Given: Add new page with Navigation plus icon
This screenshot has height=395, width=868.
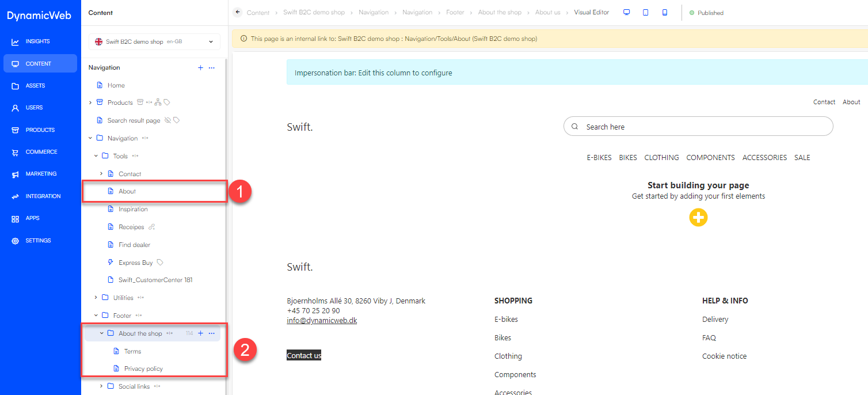Looking at the screenshot, I should point(200,68).
